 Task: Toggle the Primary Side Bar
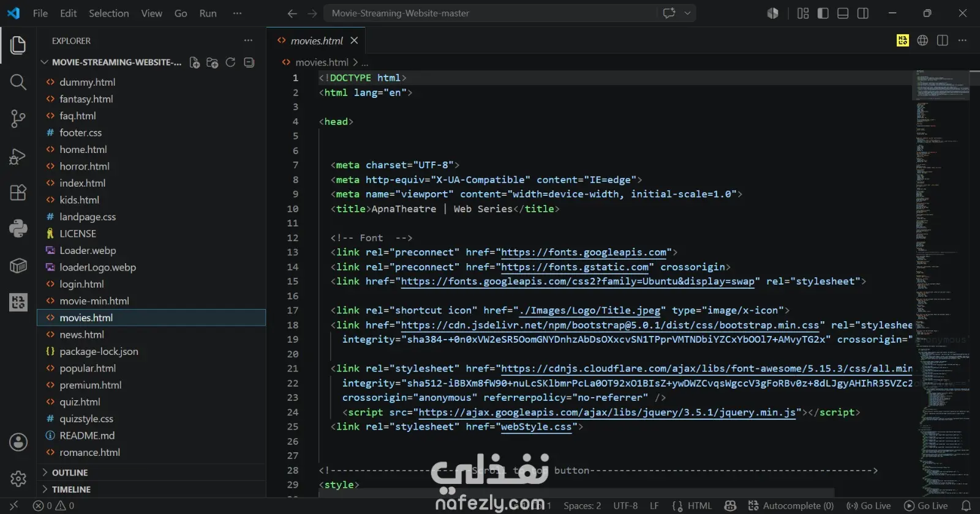pyautogui.click(x=823, y=13)
